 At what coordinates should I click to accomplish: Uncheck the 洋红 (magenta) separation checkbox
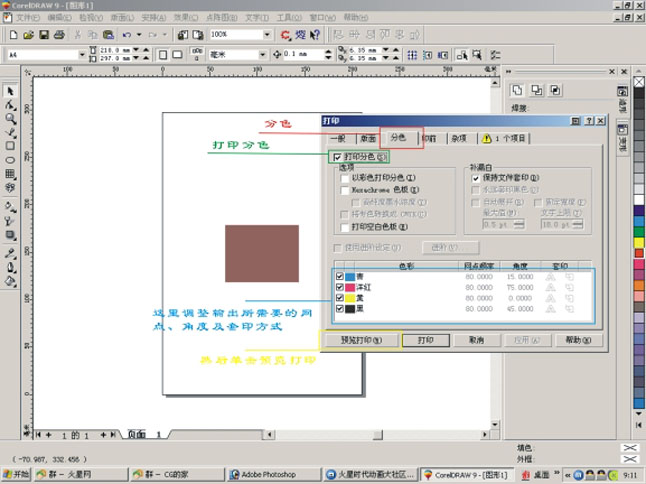[x=340, y=287]
